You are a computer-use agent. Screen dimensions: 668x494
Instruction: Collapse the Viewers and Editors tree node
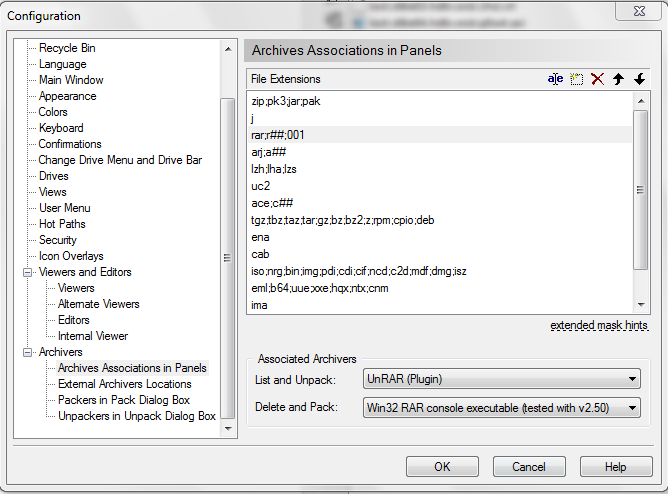[28, 272]
